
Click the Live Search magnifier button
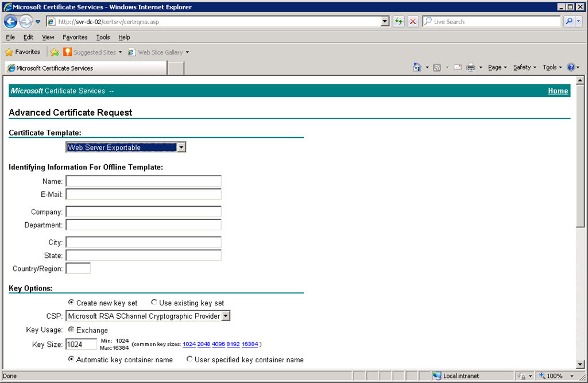point(569,21)
